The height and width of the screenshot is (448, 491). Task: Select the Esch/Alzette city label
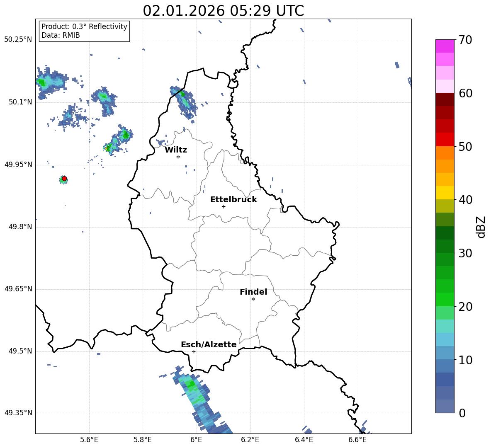(x=209, y=344)
